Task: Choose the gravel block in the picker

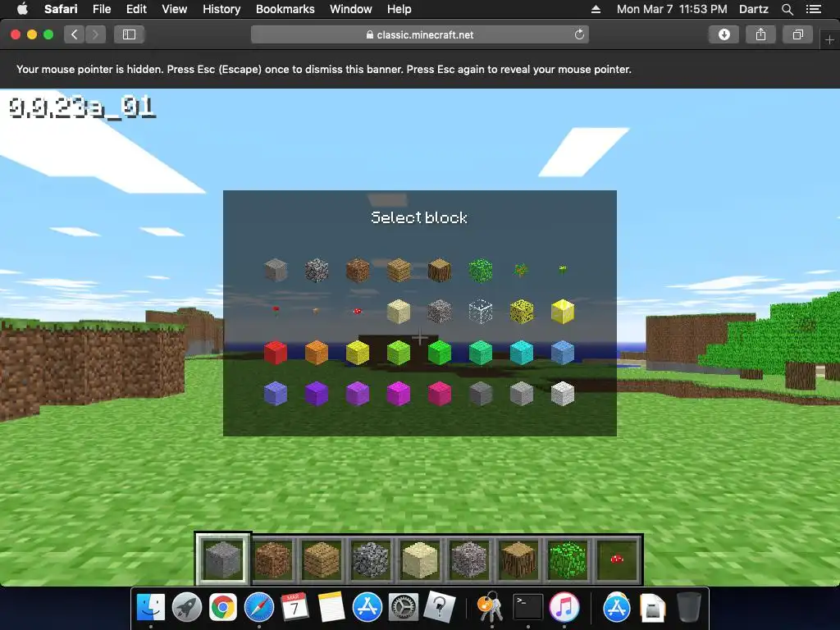Action: (x=440, y=311)
